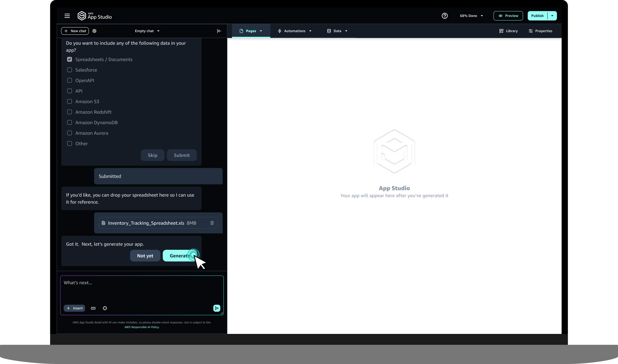618x364 pixels.
Task: Click the Publish button
Action: click(537, 16)
